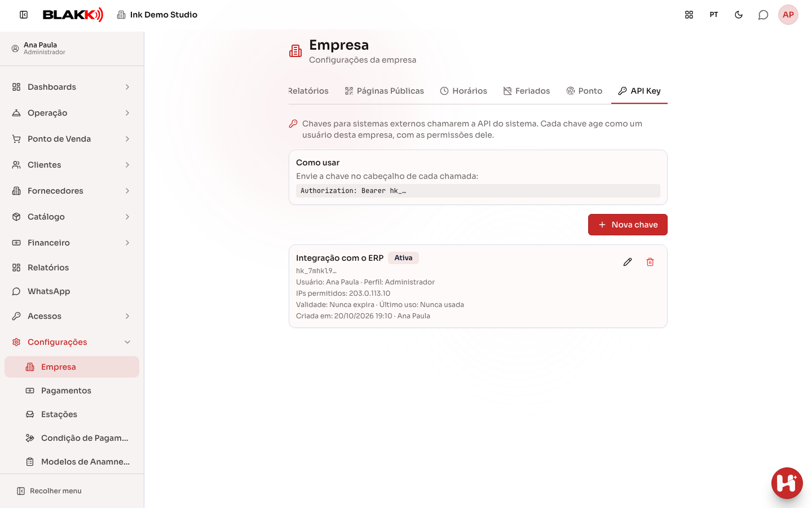Open the apps grid icon in header
Viewport: 812px width, 508px height.
coord(689,15)
